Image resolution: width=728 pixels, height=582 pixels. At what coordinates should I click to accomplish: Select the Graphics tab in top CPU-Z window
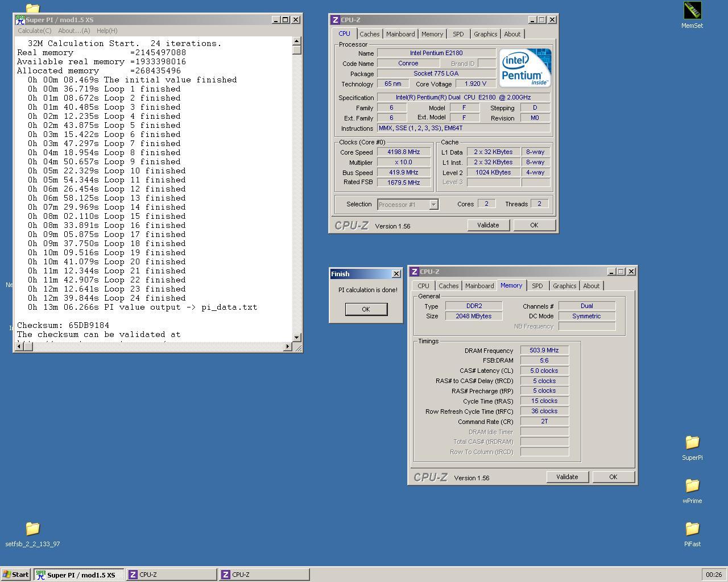(x=485, y=34)
